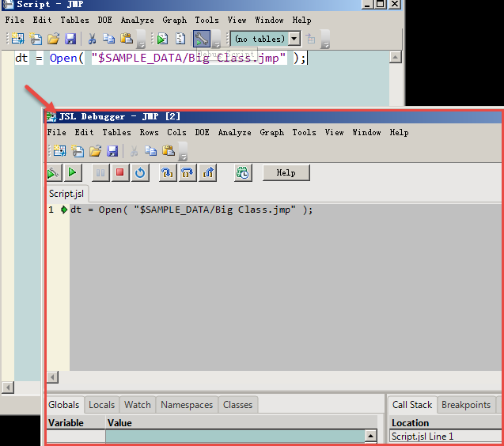Switch to the Watch tab
Screen dimensions: 504x446
[x=138, y=405]
